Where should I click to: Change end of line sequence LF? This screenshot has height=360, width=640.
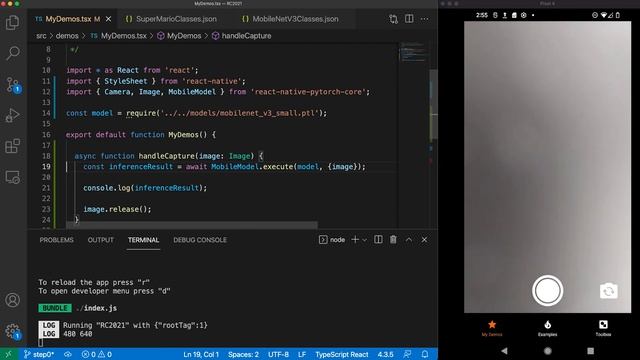[x=302, y=354]
